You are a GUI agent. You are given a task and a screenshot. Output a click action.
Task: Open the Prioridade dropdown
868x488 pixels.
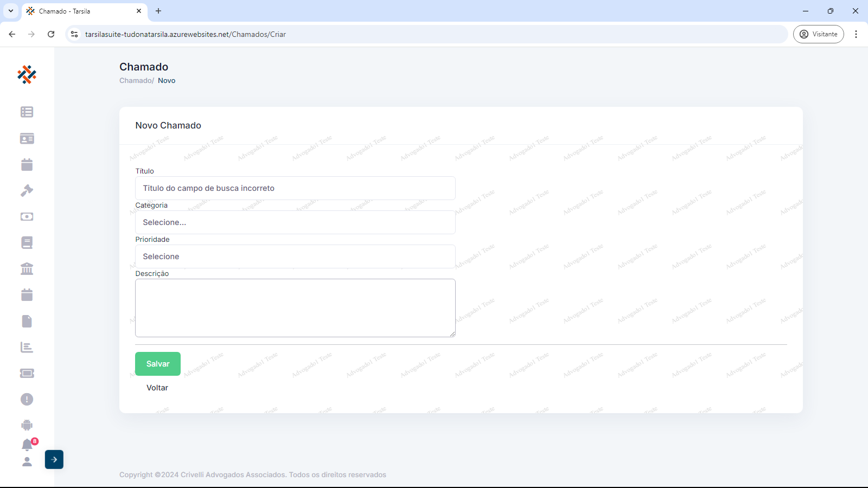[295, 256]
